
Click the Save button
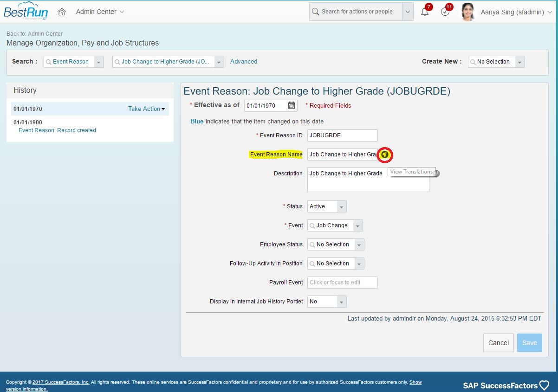(x=530, y=343)
